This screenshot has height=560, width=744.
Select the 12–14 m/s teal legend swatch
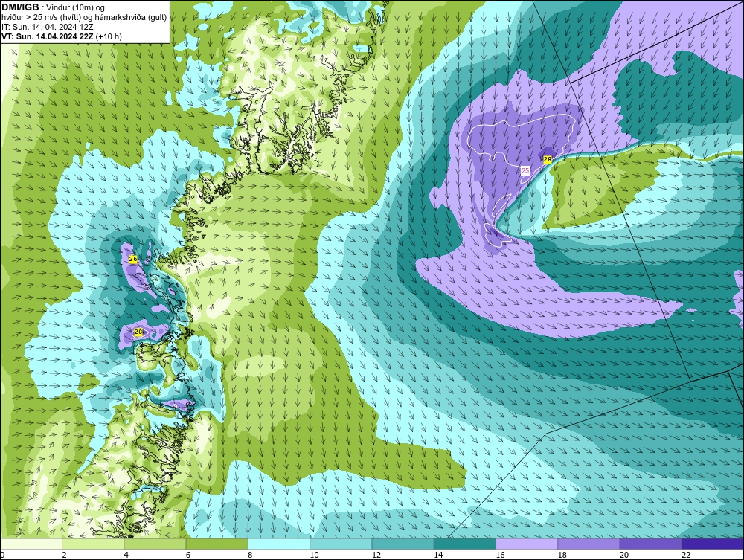403,544
